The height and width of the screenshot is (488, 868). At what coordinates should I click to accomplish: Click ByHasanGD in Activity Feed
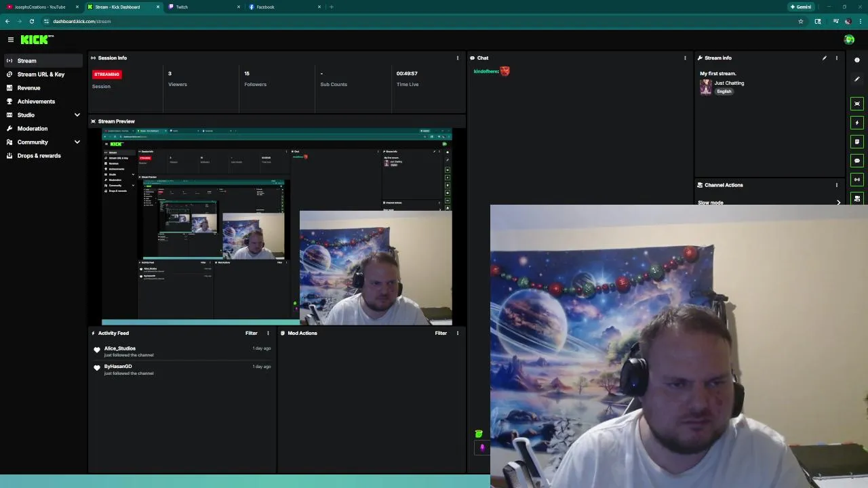118,367
